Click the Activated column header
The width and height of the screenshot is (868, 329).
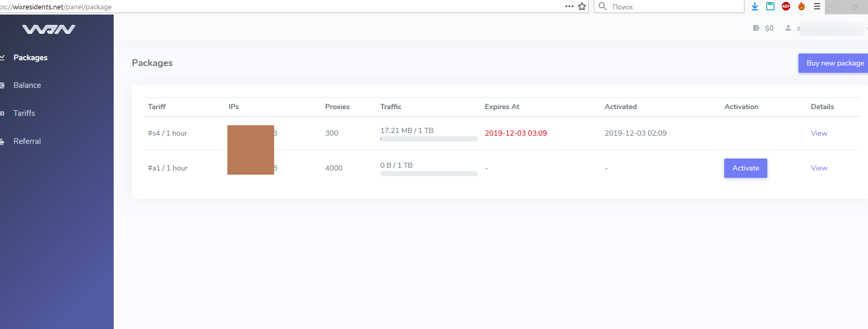click(621, 107)
